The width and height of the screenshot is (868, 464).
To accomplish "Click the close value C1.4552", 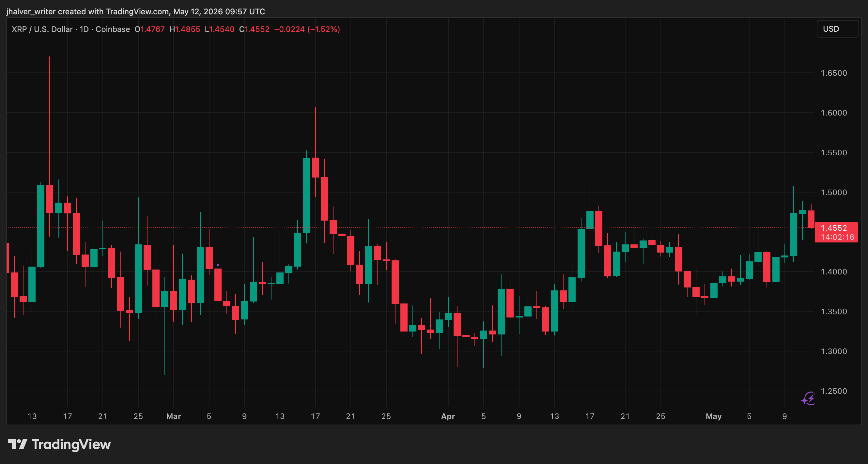I will coord(254,29).
